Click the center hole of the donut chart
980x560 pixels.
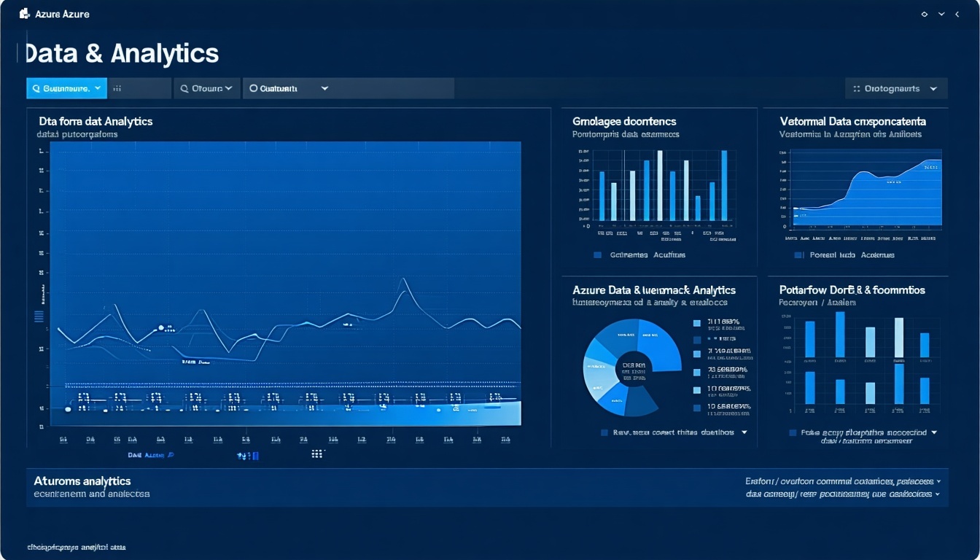[x=632, y=369]
